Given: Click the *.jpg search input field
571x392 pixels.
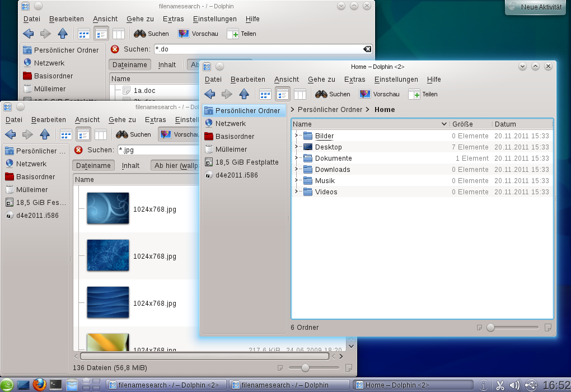Looking at the screenshot, I should (159, 150).
